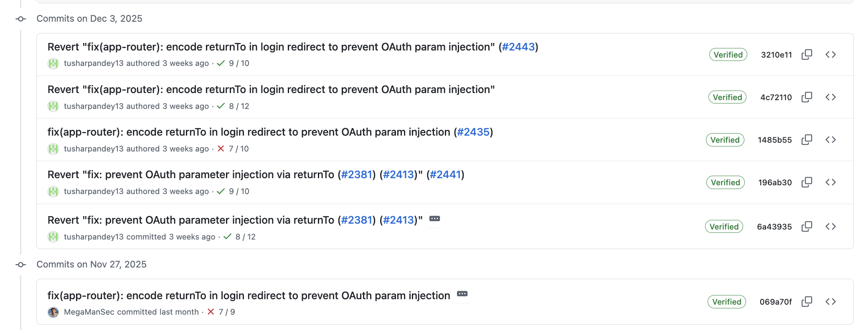The image size is (868, 333).
Task: Copy full SHA for commit 069a70f
Action: click(x=807, y=302)
